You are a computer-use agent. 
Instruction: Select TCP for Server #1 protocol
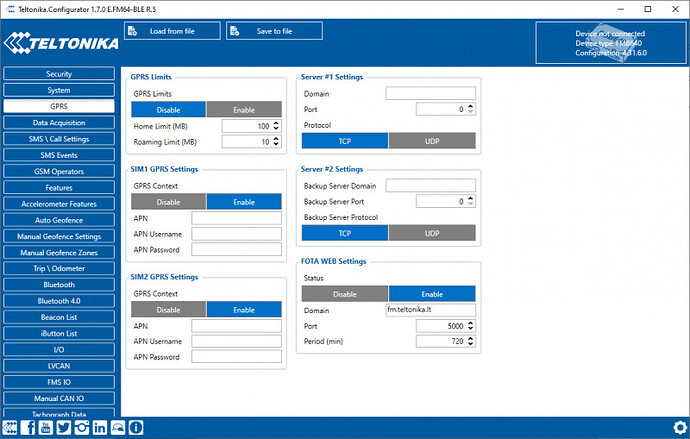(x=345, y=141)
